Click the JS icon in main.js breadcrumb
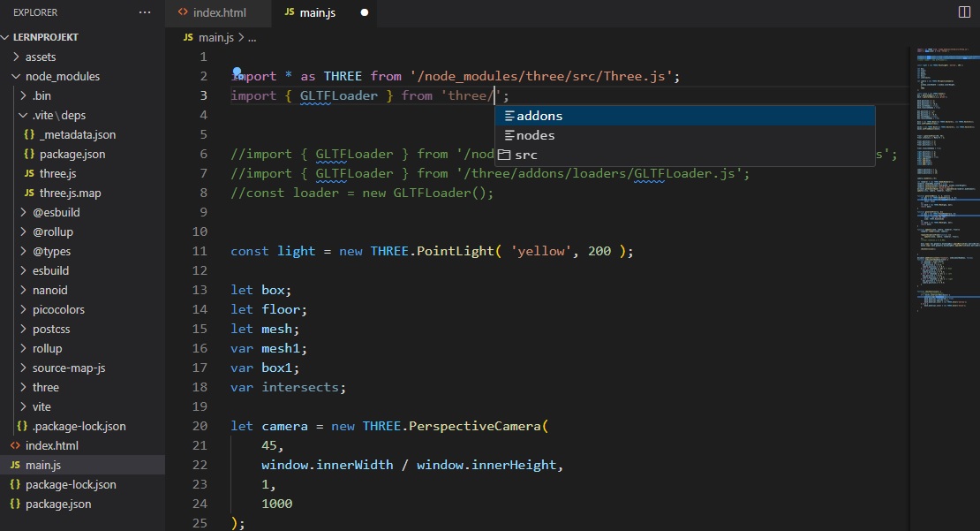 tap(188, 37)
